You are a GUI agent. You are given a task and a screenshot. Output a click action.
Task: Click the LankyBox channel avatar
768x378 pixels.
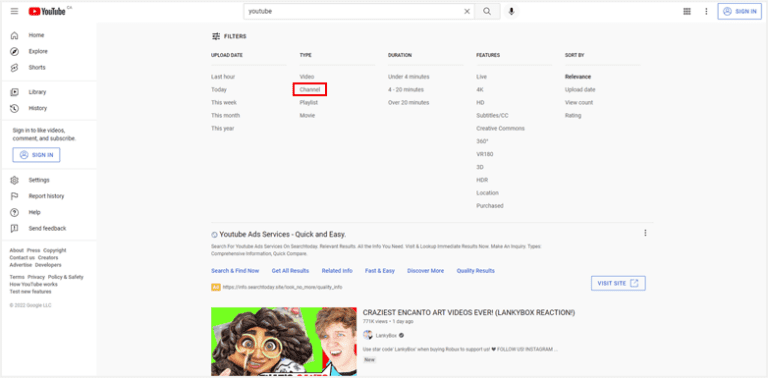368,335
